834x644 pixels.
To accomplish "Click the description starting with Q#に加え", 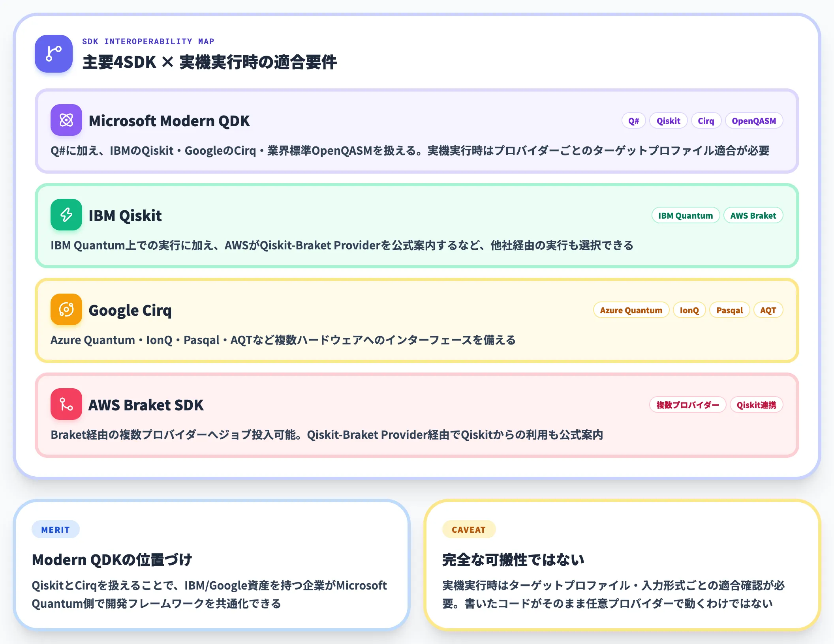I will tap(410, 150).
